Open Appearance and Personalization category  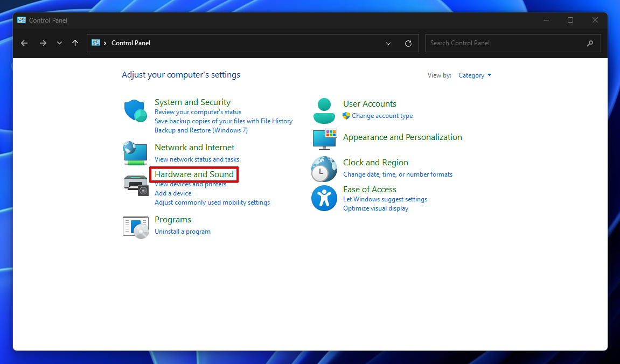(x=402, y=137)
